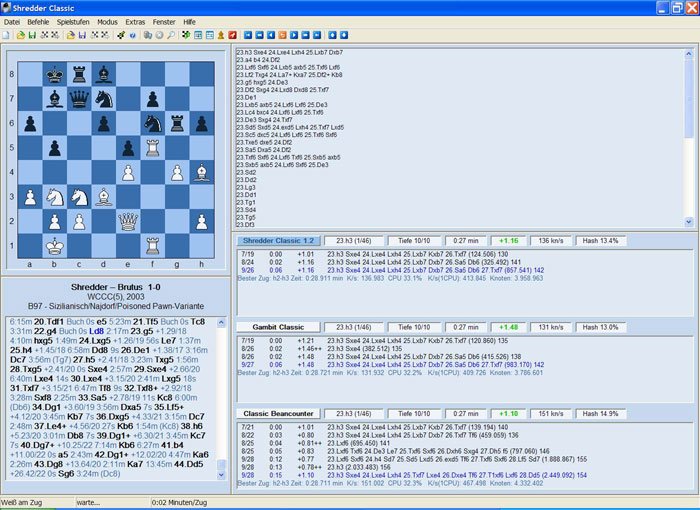
Task: Click the Gambit Classic engine button
Action: (x=278, y=327)
